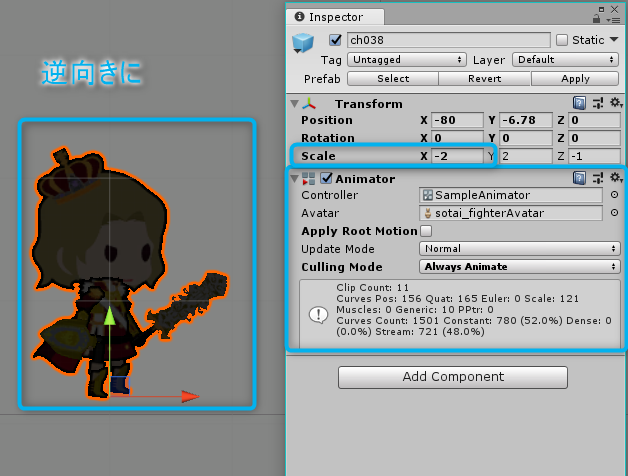Collapse the Animator component foldout
628x476 pixels.
coord(294,178)
